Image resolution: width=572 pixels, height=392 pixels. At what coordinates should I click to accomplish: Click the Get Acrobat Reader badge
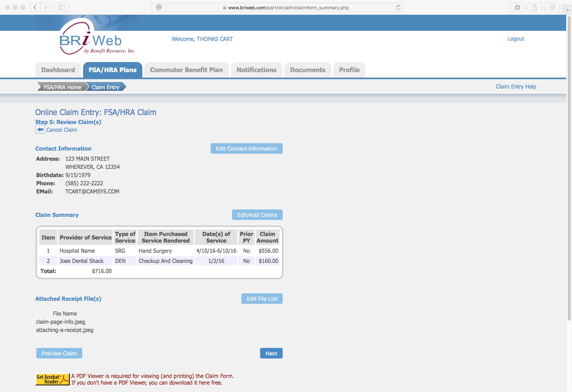(x=52, y=379)
